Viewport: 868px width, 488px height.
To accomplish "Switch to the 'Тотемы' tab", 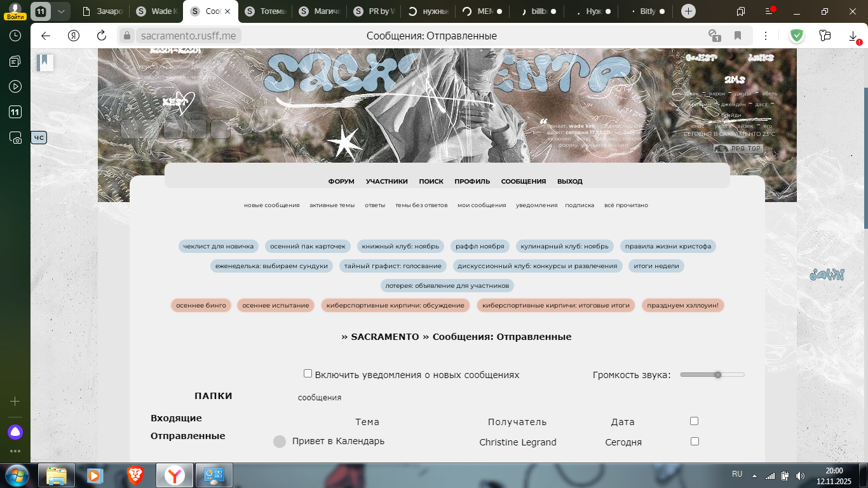I will coord(265,11).
